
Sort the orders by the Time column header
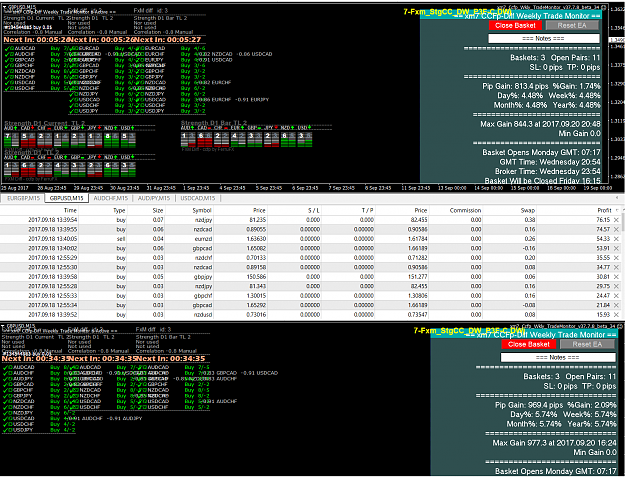(39, 210)
